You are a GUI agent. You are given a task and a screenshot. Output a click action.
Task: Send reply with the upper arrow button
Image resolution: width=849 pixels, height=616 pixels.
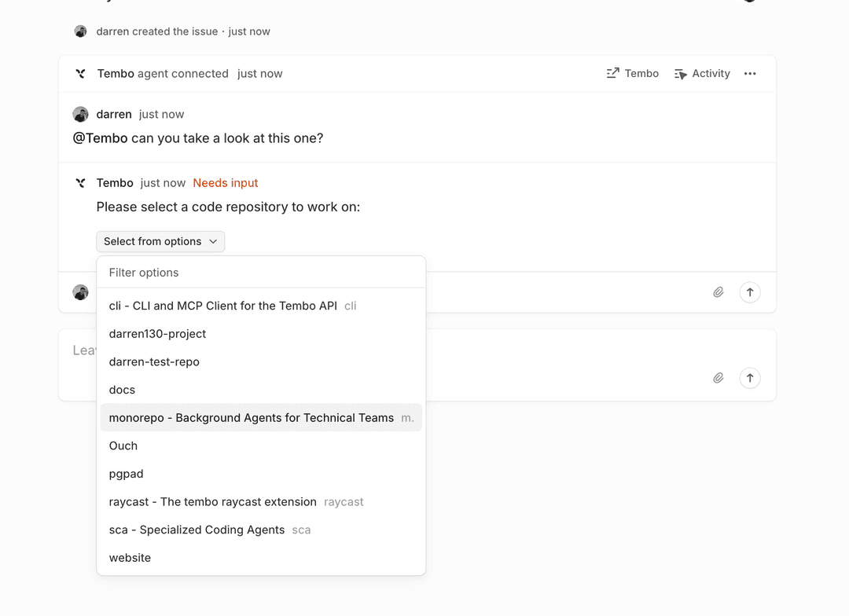[750, 292]
